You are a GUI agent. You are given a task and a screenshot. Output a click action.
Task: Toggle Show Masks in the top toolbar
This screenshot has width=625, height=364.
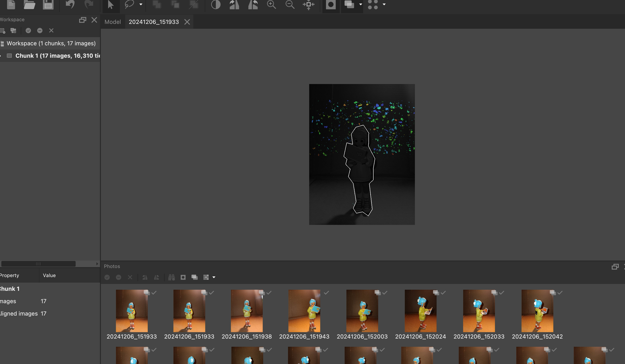(331, 4)
